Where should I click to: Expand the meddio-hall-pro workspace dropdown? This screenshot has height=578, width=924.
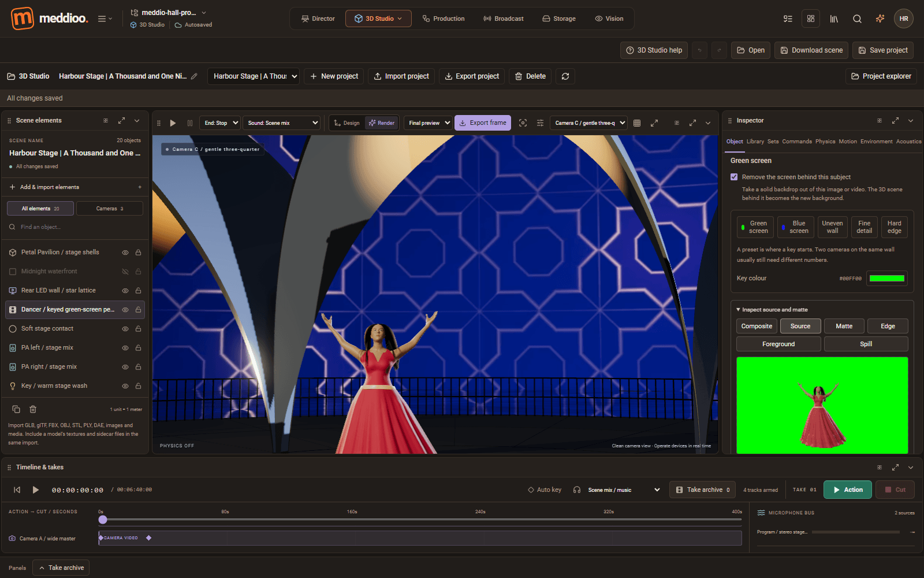coord(204,12)
